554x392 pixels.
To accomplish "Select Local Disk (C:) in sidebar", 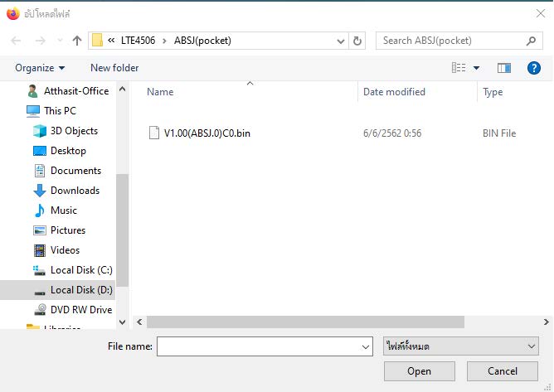I will point(80,270).
